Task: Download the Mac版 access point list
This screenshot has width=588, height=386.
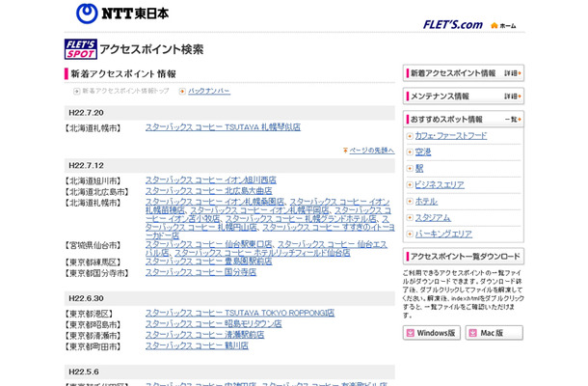Action: tap(494, 333)
